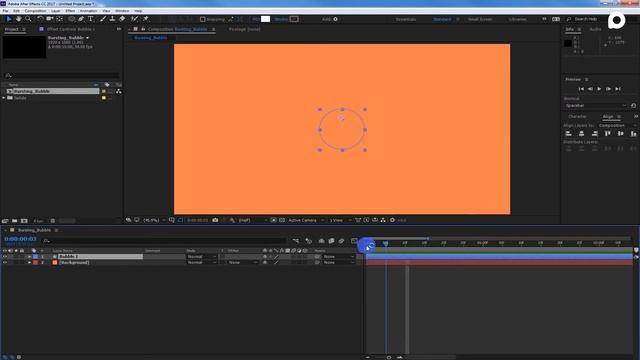Open Bubble 1 blending Mode dropdown

click(202, 257)
